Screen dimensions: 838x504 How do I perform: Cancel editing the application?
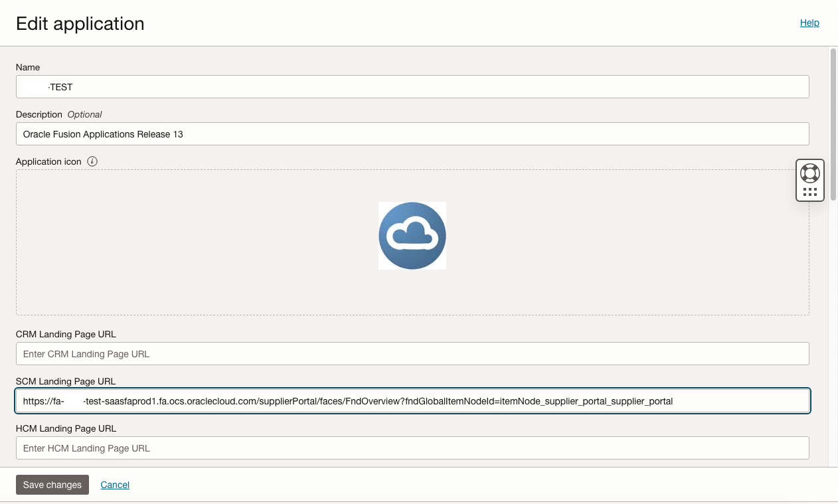point(115,485)
